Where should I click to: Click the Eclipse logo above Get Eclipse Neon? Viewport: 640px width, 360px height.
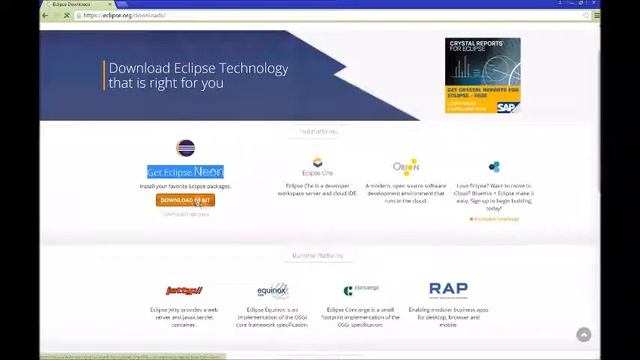click(x=186, y=148)
